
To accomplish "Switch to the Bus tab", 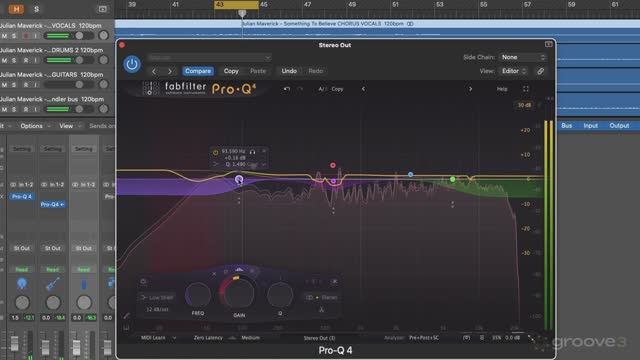I will pyautogui.click(x=567, y=126).
